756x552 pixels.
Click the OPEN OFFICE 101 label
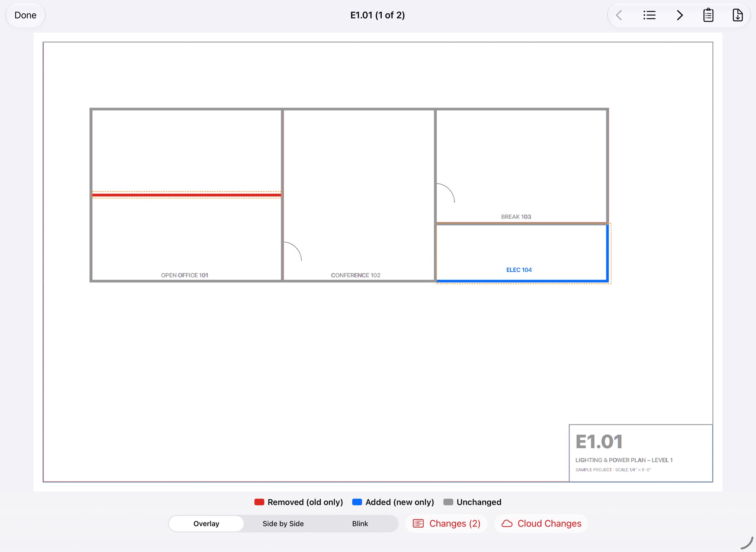184,275
